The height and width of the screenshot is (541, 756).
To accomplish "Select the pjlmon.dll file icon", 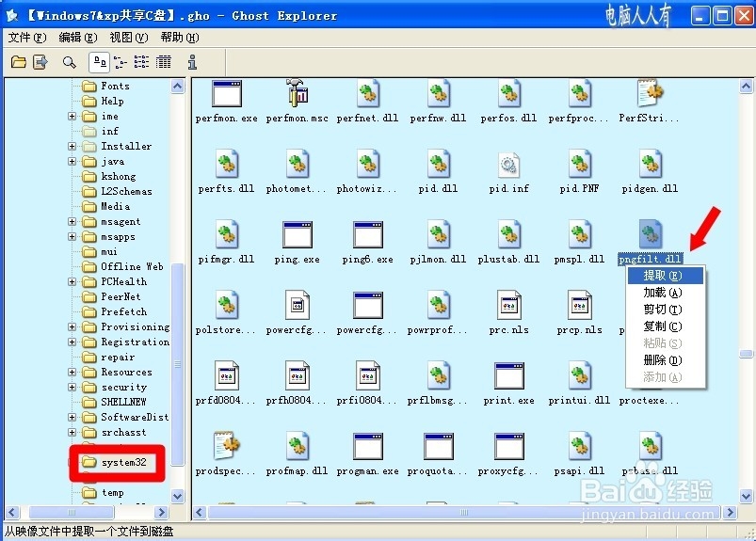I will click(x=439, y=234).
